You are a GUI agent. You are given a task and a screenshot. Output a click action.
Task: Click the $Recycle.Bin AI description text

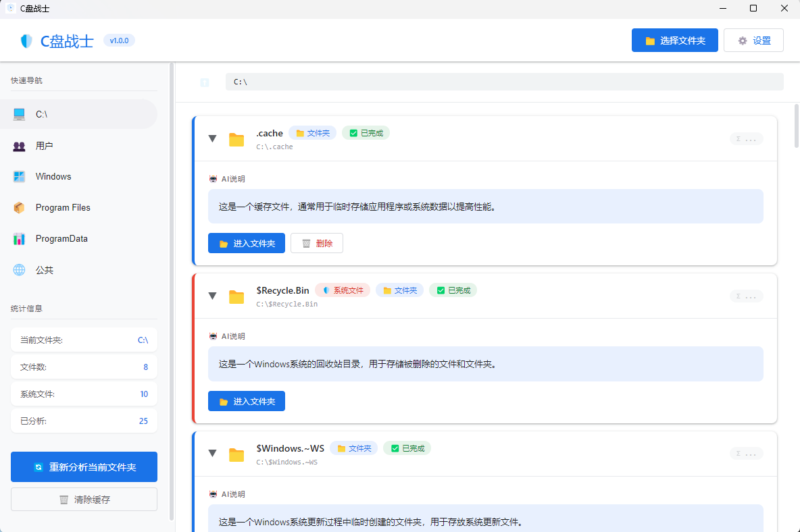click(486, 365)
